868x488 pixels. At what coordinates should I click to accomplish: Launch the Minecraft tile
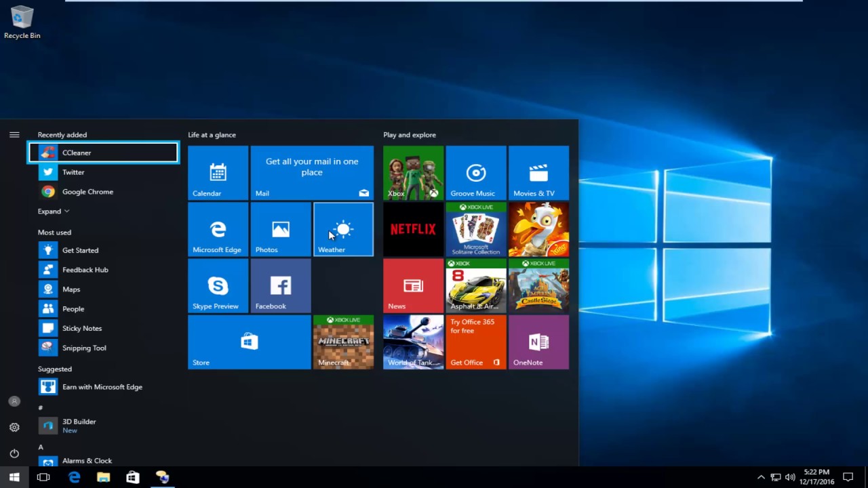(x=343, y=342)
